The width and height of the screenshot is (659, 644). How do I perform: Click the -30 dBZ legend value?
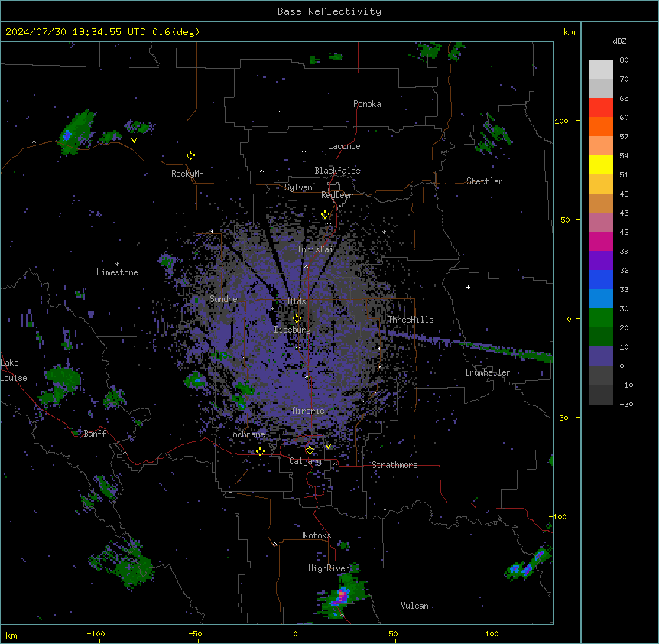[626, 404]
